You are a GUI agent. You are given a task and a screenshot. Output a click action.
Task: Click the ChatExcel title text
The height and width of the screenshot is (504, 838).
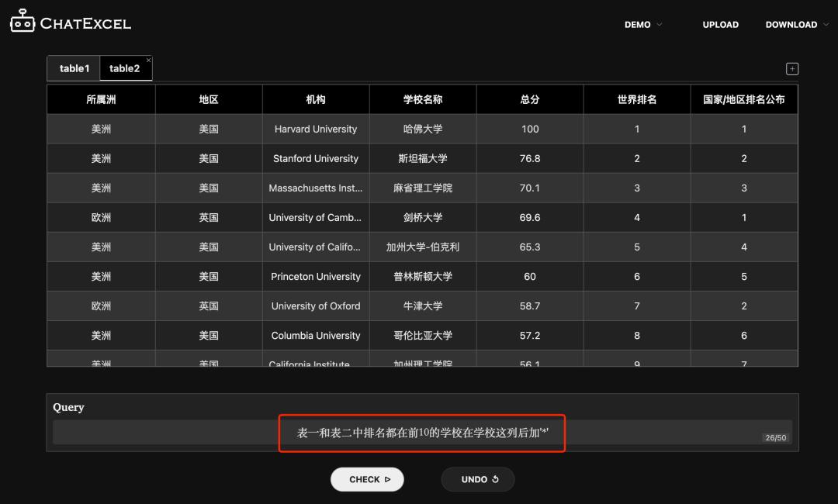85,23
